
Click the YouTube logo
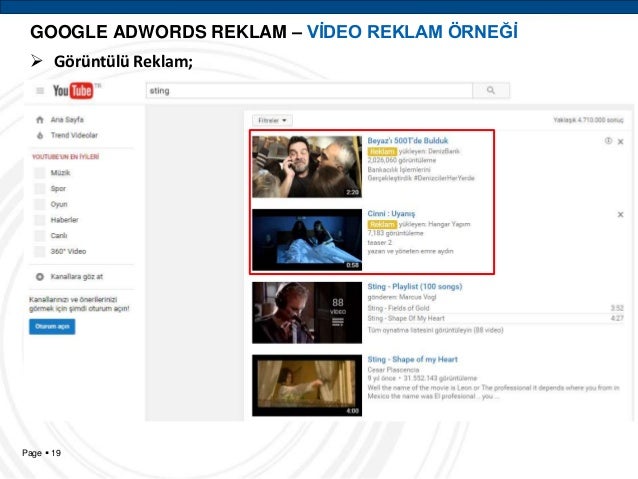[x=73, y=91]
